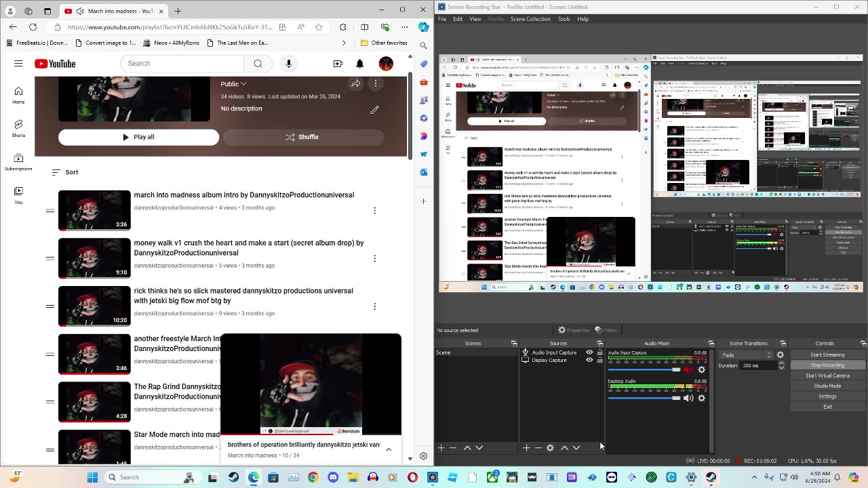Open YouTube notifications bell
868x488 pixels.
[360, 64]
